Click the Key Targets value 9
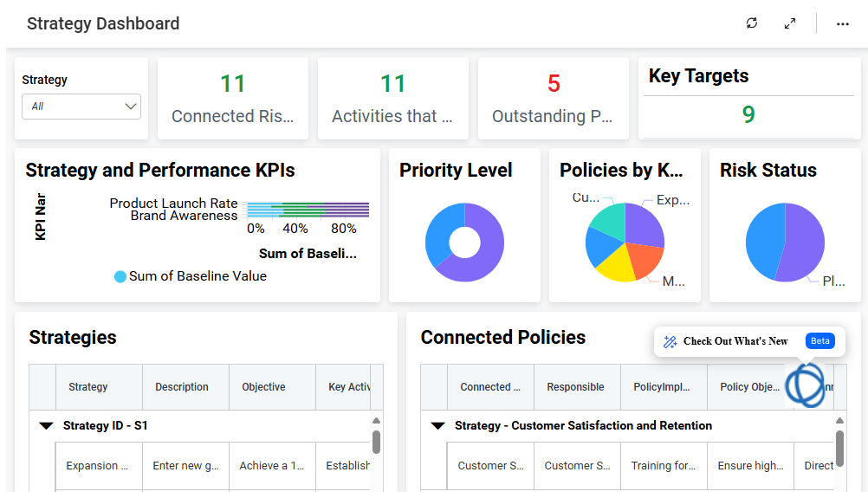Image resolution: width=868 pixels, height=498 pixels. tap(748, 114)
